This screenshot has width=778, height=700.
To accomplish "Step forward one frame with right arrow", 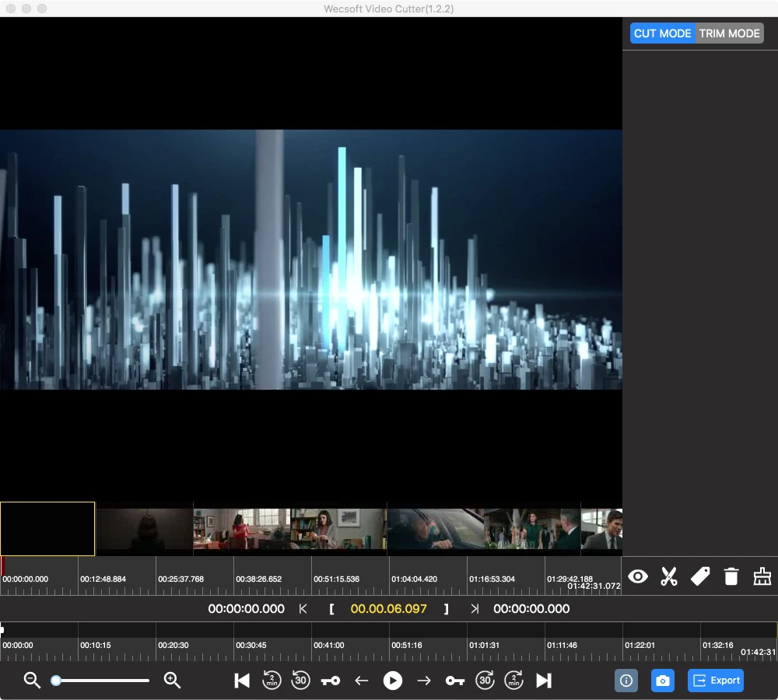I will [x=424, y=681].
